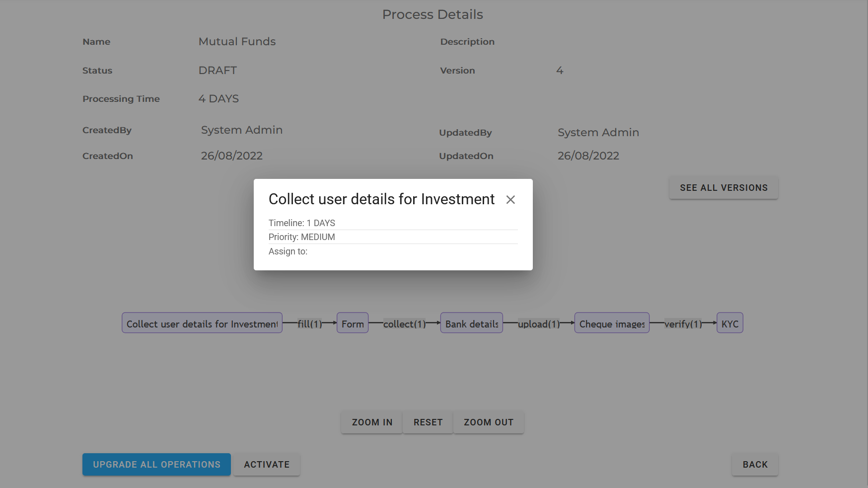Open the Bank details flow node
Screen dimensions: 868x488
(471, 324)
